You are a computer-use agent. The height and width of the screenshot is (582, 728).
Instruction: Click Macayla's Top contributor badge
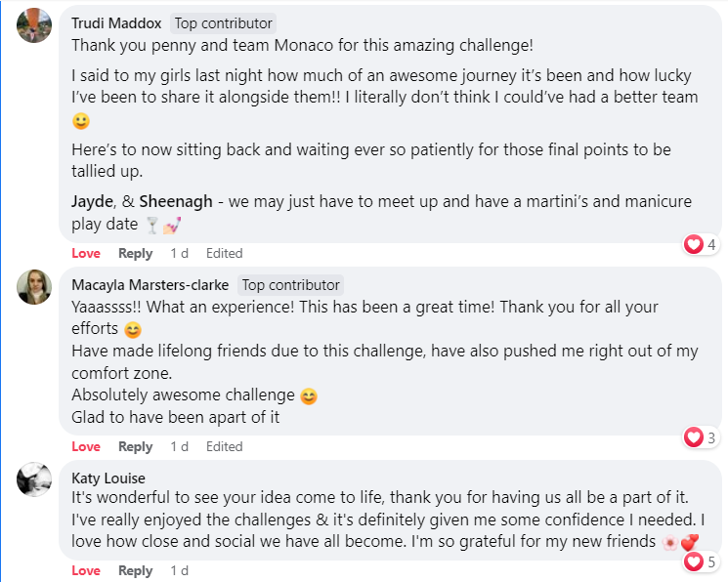pos(291,285)
